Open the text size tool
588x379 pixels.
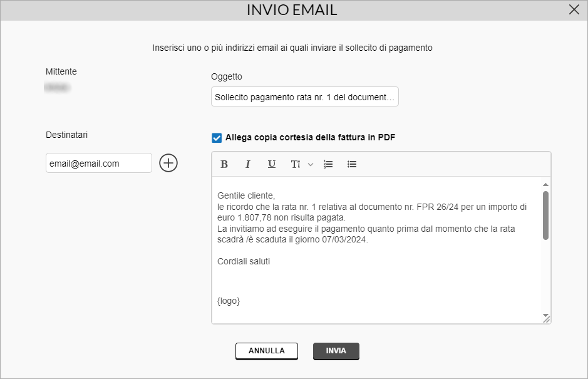coord(296,164)
